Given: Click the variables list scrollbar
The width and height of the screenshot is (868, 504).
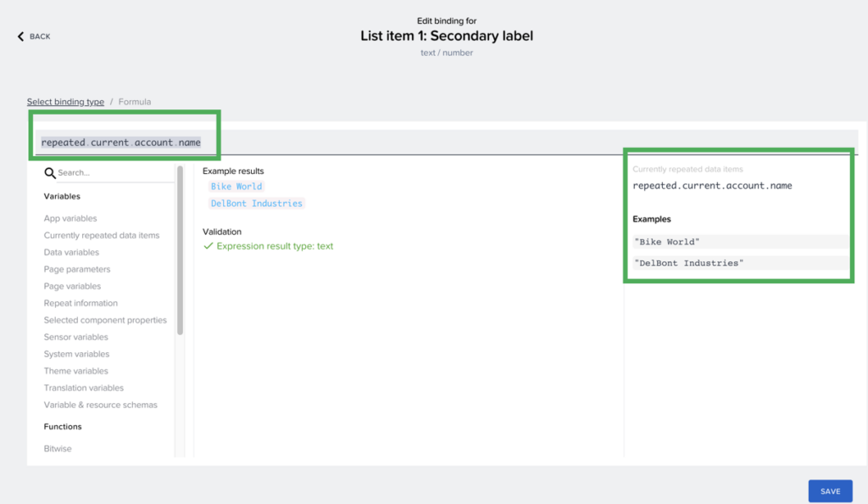Looking at the screenshot, I should tap(180, 250).
